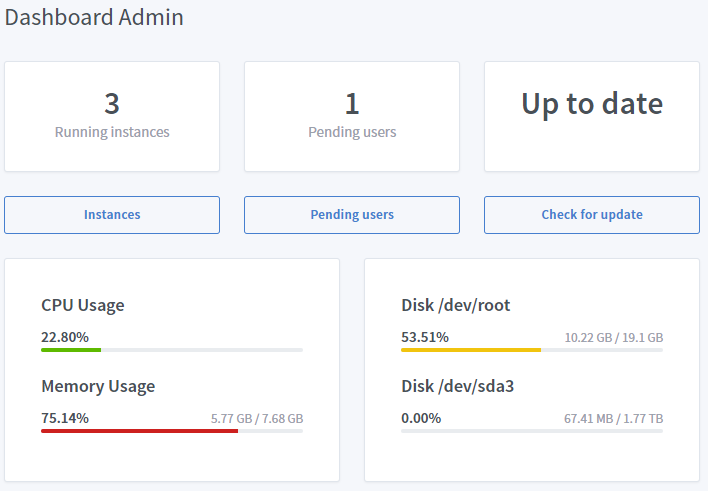Click the yellow Disk /dev/root progress bar

(x=471, y=350)
